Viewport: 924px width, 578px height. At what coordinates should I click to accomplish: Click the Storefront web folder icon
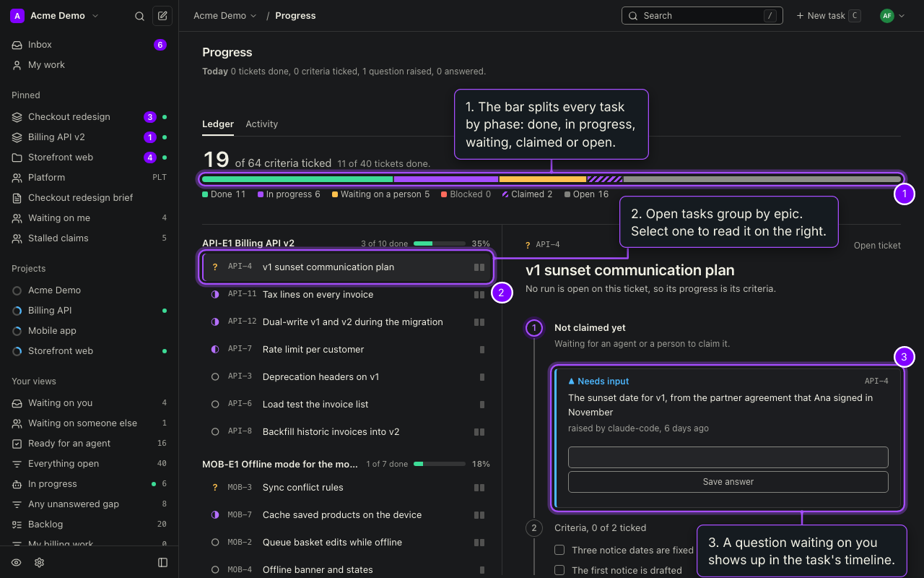(17, 158)
